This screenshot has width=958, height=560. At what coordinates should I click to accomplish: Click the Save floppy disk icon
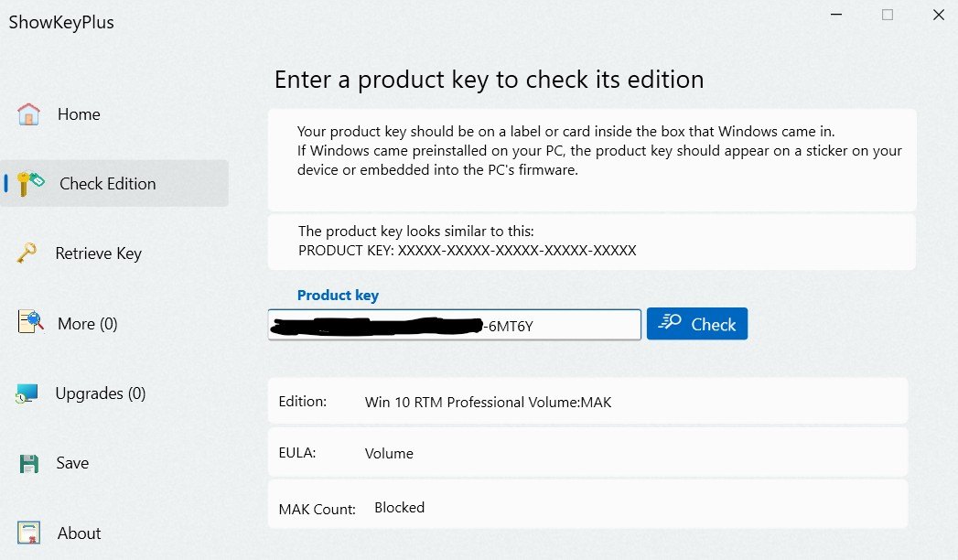tap(28, 464)
